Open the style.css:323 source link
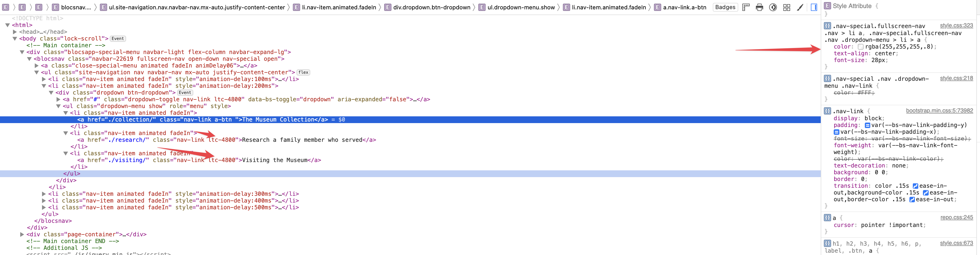The width and height of the screenshot is (980, 255). coord(956,25)
